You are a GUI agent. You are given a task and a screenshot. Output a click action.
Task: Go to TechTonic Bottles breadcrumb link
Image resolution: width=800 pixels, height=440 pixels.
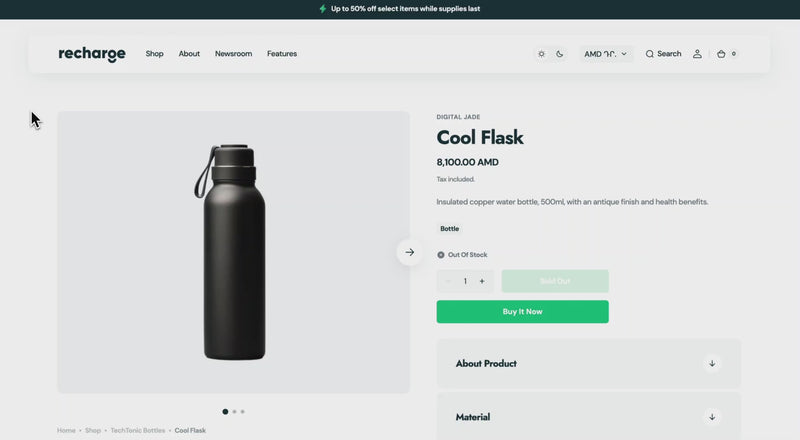tap(138, 430)
